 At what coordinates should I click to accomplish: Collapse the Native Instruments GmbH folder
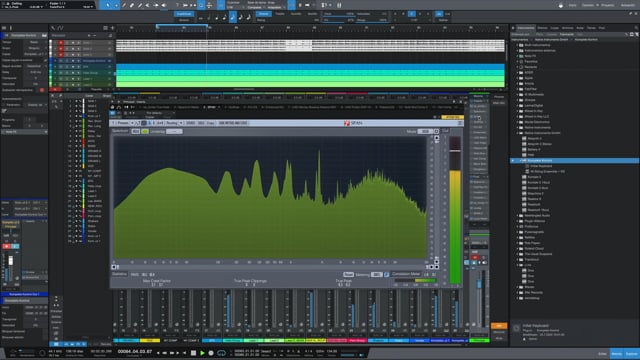[517, 133]
